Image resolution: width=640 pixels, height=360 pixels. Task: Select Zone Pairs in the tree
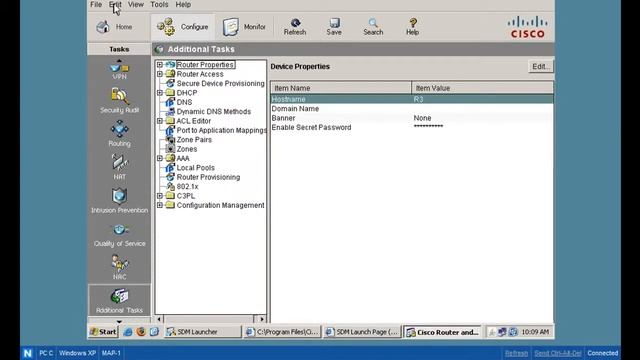pyautogui.click(x=194, y=140)
